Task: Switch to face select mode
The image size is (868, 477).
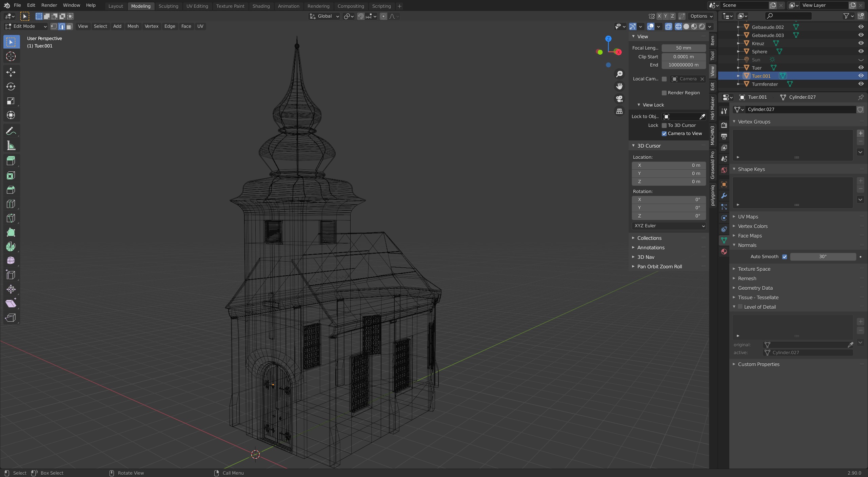Action: click(70, 26)
